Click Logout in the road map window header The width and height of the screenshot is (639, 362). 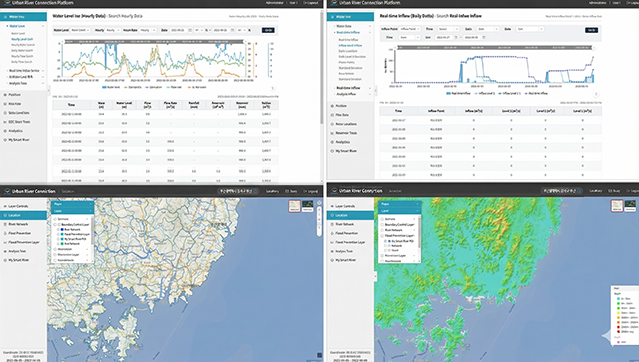pyautogui.click(x=311, y=191)
